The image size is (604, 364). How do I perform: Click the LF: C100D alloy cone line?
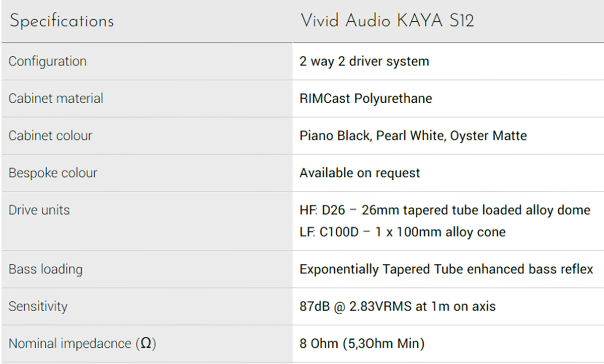[x=403, y=232]
